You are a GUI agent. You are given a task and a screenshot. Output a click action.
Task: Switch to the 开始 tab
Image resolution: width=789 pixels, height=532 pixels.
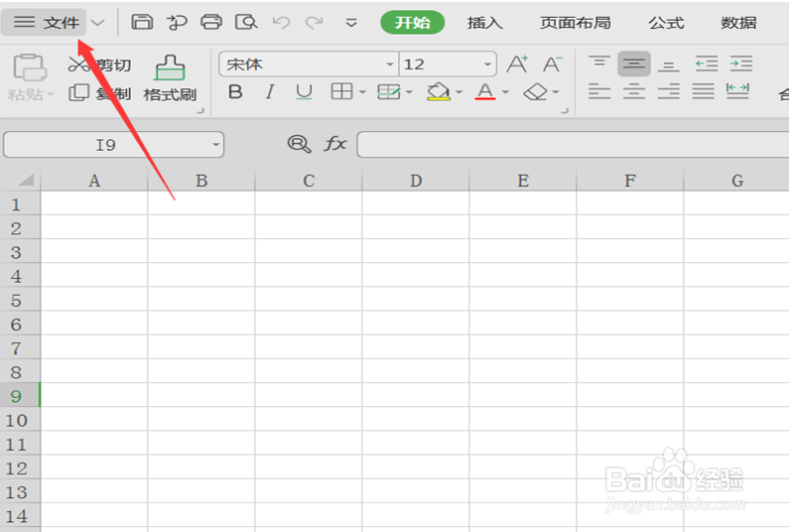pyautogui.click(x=413, y=23)
